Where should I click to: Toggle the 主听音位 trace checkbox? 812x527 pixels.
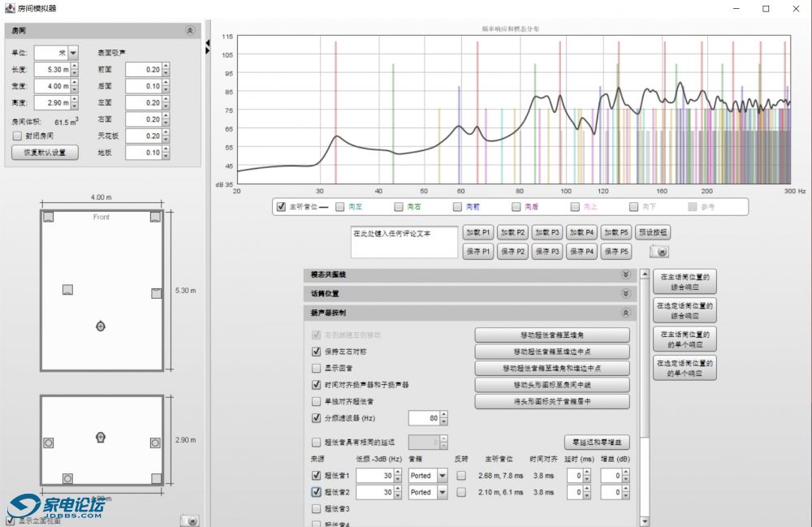click(281, 206)
